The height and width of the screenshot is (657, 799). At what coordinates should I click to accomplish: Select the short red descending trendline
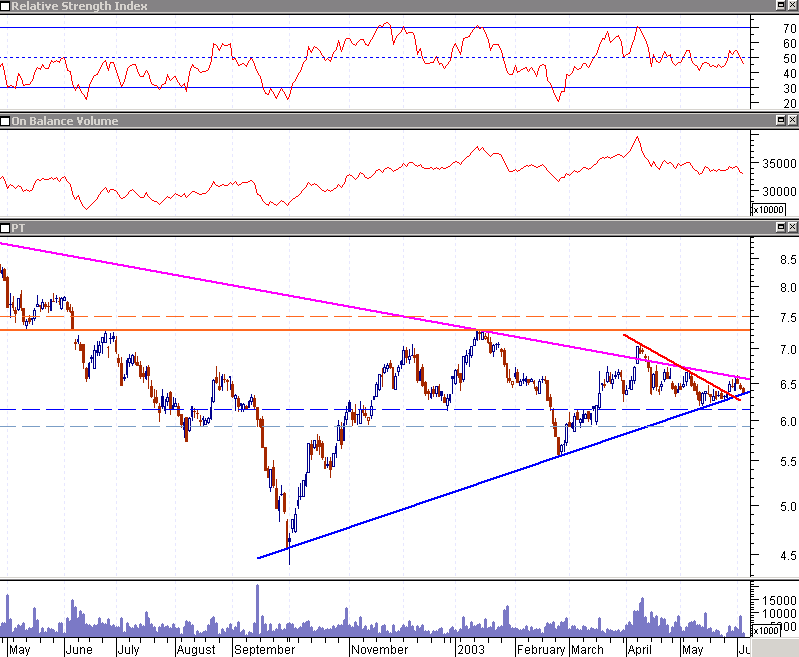(x=682, y=367)
